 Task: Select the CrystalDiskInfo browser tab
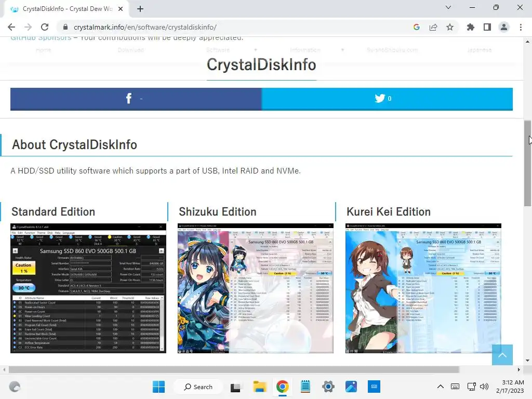pos(67,9)
